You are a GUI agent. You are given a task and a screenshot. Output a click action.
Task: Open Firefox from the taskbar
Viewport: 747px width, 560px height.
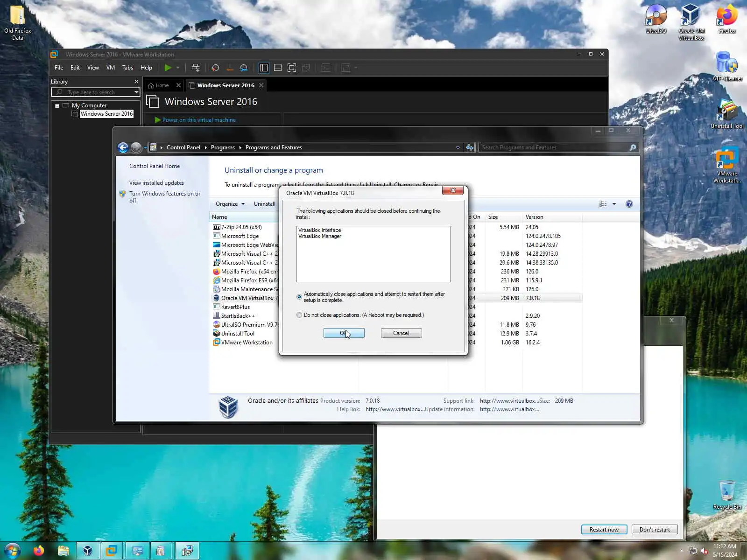[x=39, y=551]
